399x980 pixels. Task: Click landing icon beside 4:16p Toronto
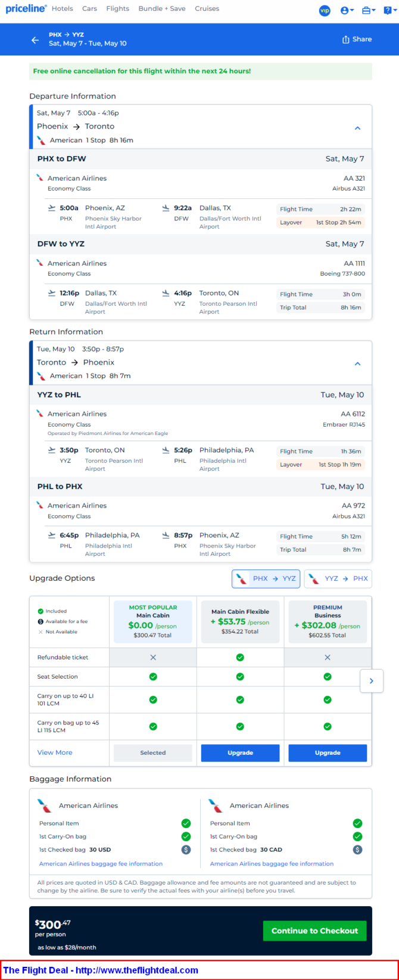pos(166,293)
